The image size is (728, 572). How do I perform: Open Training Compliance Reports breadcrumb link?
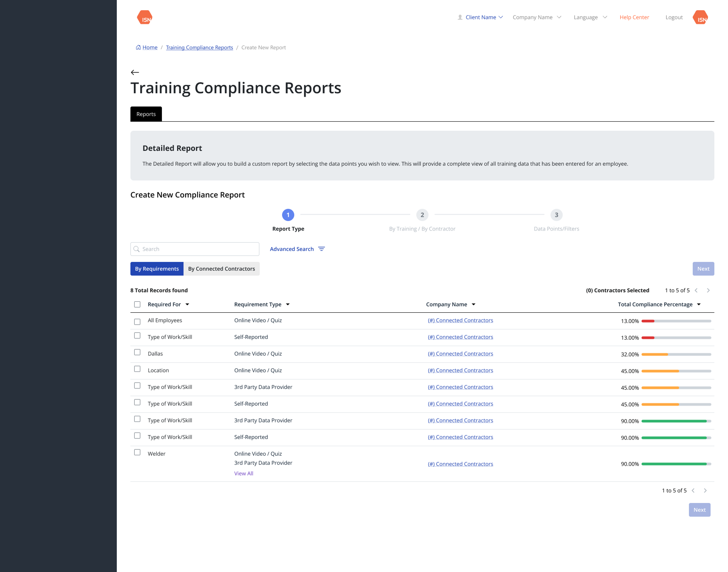[199, 47]
